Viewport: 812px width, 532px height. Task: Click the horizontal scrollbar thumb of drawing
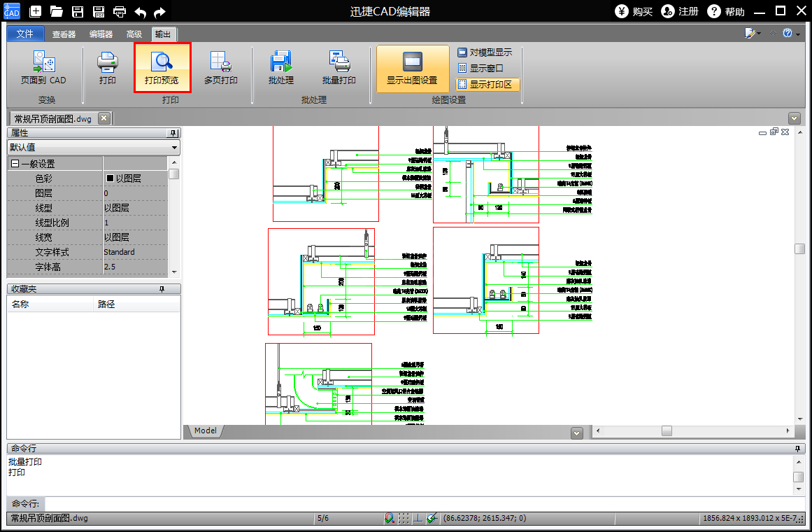(x=667, y=431)
